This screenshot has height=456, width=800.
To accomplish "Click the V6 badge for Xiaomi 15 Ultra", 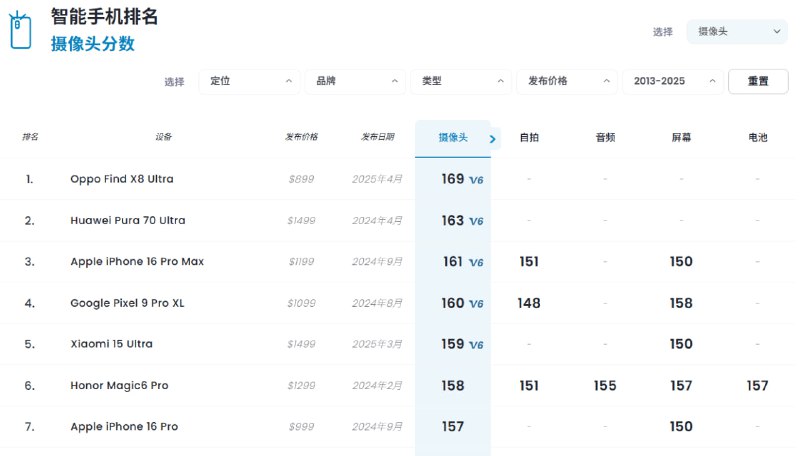I will (x=476, y=344).
